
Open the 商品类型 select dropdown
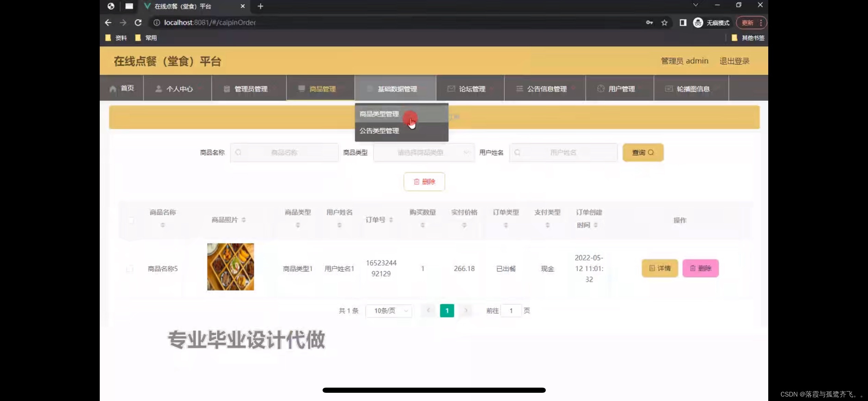click(x=424, y=152)
